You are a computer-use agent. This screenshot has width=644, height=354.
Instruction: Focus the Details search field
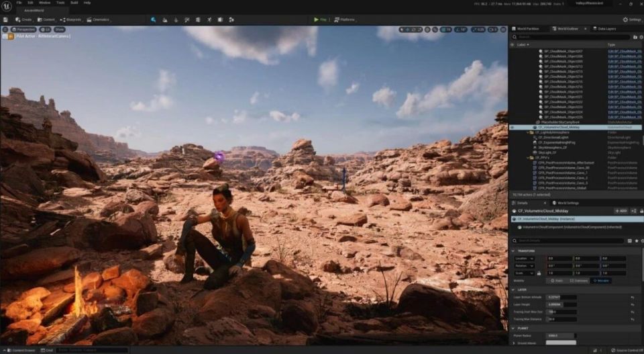(568, 241)
